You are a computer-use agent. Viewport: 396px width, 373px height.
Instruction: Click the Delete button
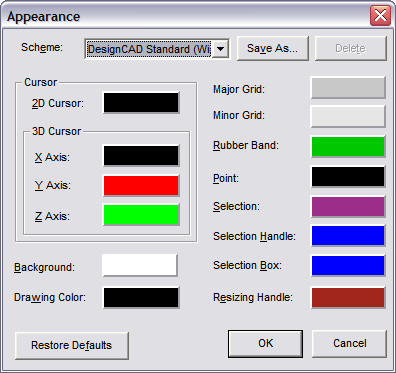tap(351, 48)
